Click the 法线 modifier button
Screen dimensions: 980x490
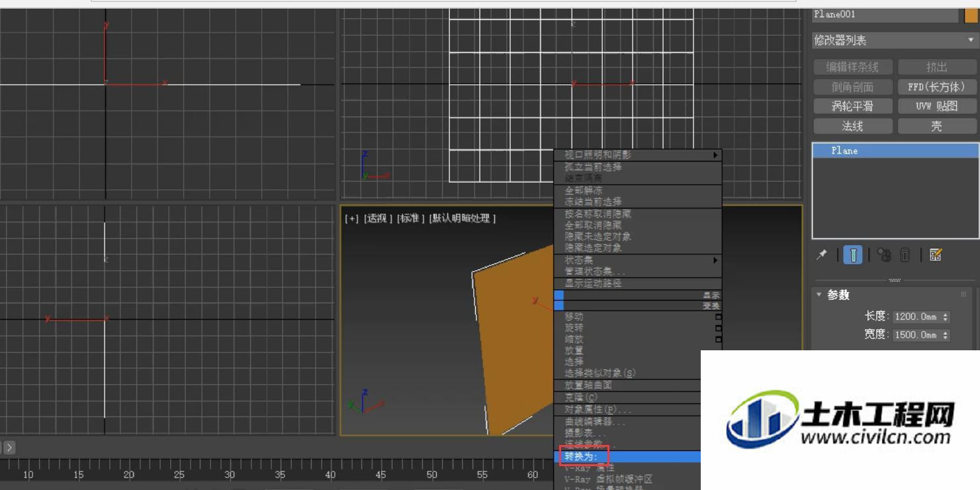point(853,126)
